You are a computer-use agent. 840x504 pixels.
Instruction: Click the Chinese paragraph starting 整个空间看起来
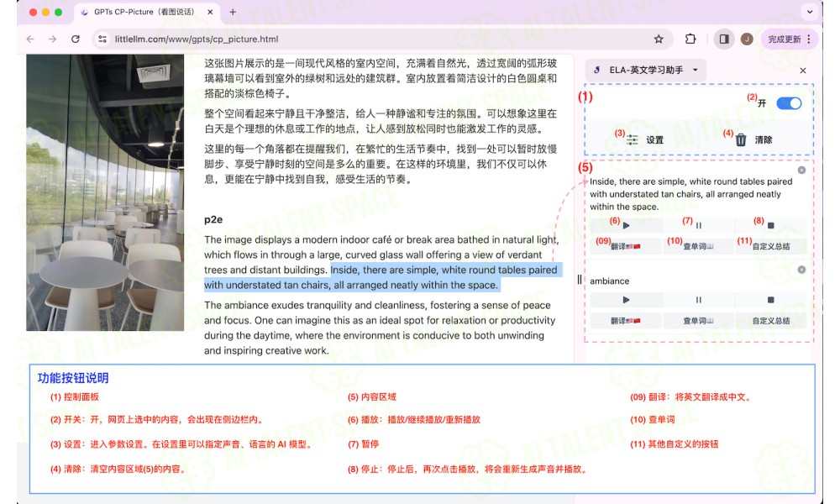381,121
